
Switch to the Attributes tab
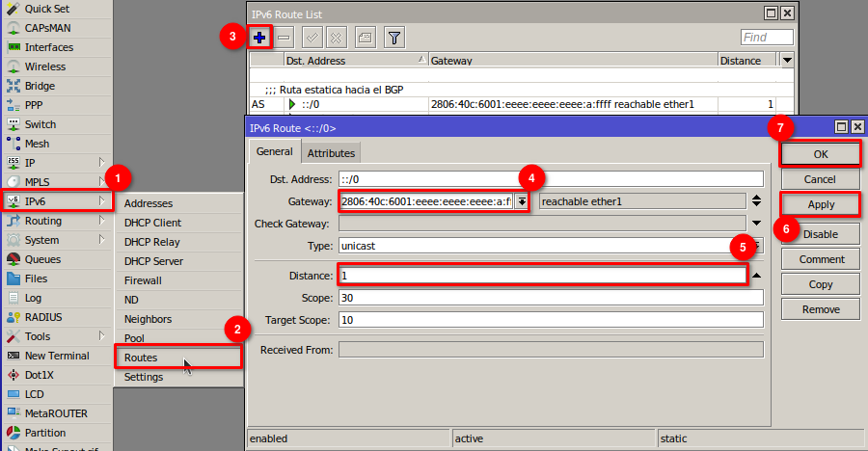[x=331, y=152]
